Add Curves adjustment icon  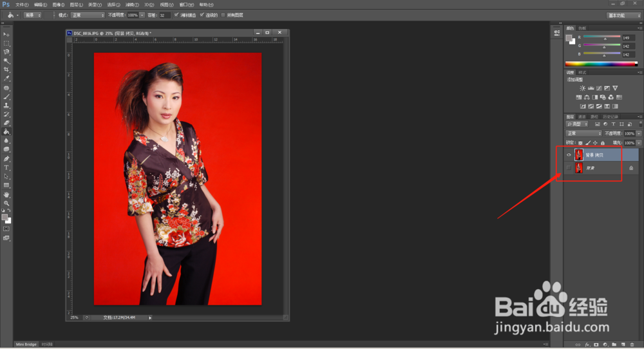pos(599,88)
